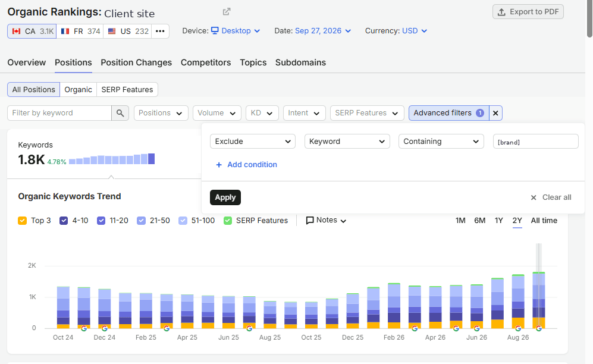Click the keyword filter search magnifier icon
This screenshot has width=593, height=364.
120,113
